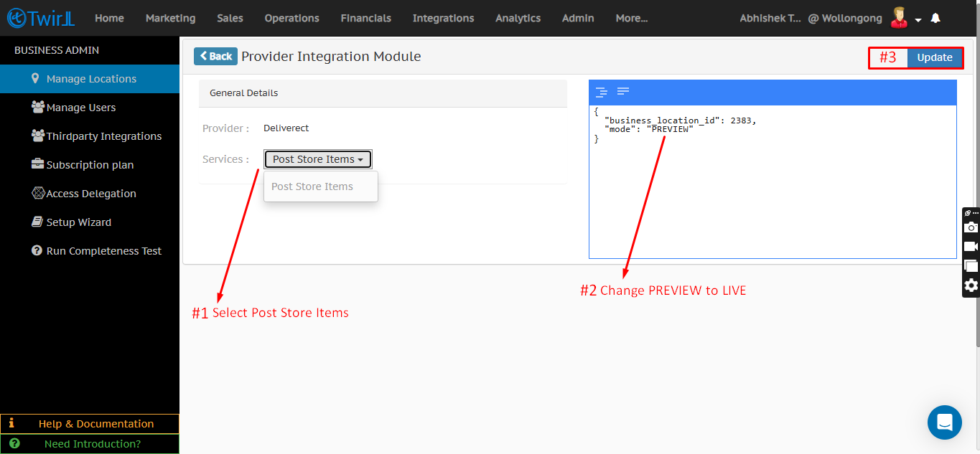Open the Integrations menu

pyautogui.click(x=443, y=18)
